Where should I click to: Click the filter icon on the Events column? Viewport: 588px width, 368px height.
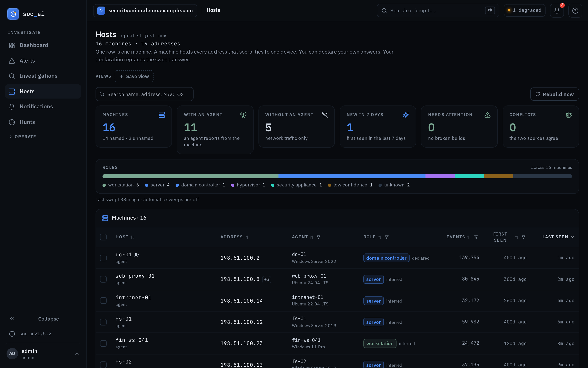[476, 237]
